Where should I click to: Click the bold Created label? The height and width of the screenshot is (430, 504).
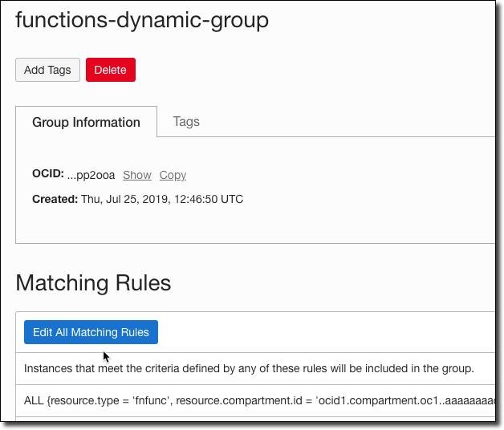pyautogui.click(x=55, y=199)
